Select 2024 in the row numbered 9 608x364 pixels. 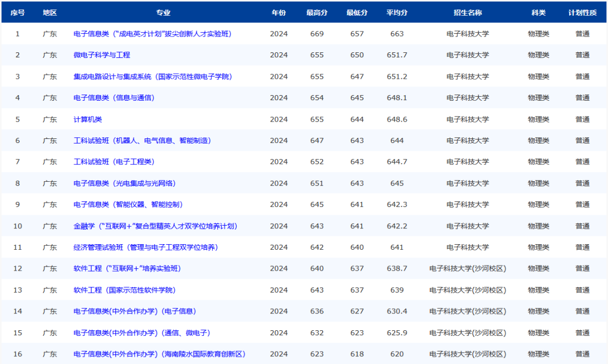pyautogui.click(x=279, y=204)
